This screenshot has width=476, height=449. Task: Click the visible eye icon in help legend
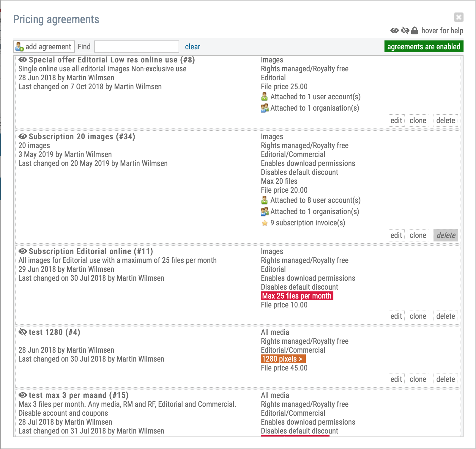[395, 30]
